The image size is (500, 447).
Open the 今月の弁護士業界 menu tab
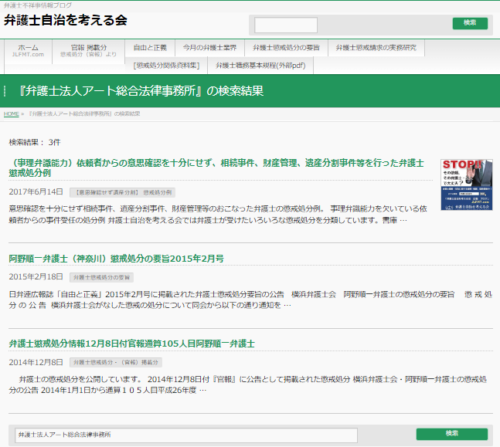(x=210, y=48)
